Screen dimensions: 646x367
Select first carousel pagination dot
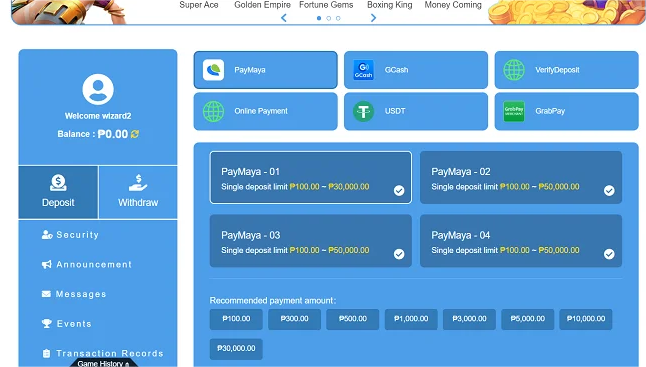coord(319,18)
